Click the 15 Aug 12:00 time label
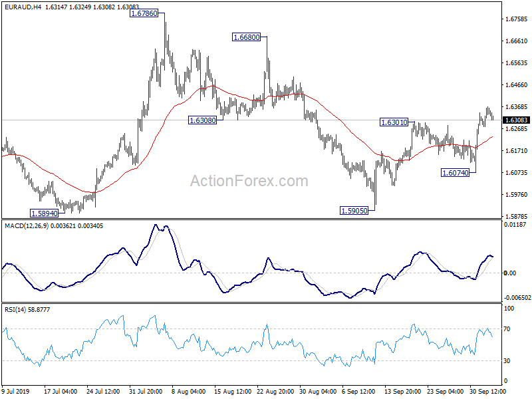The width and height of the screenshot is (532, 399). point(233,392)
